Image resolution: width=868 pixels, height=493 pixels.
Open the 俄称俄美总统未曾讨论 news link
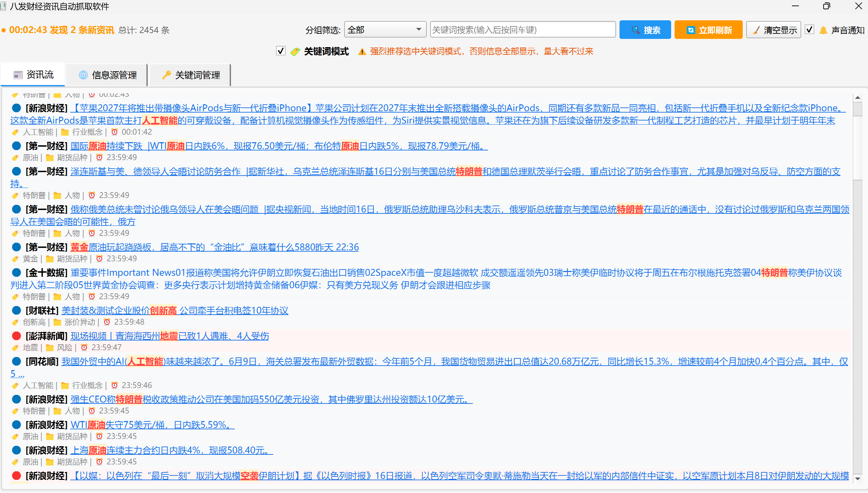tap(430, 216)
